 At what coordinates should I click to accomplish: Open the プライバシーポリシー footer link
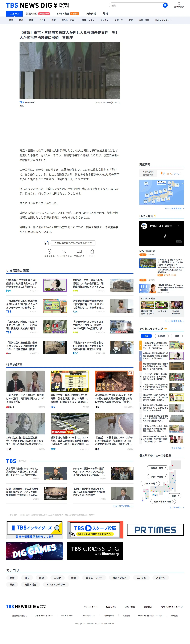[44, 615]
